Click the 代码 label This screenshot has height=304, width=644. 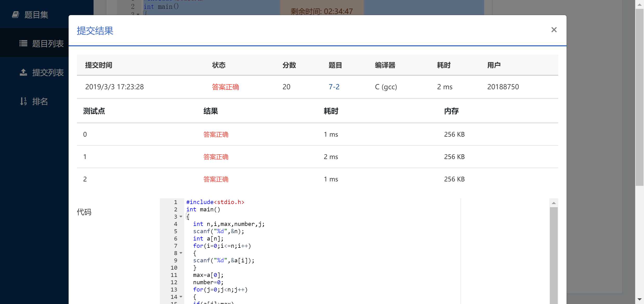click(x=84, y=212)
